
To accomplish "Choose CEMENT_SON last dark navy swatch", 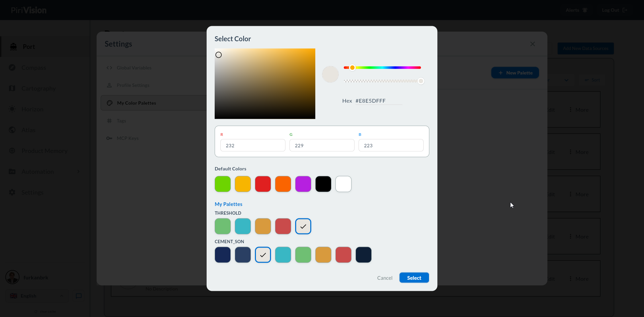I will 364,255.
